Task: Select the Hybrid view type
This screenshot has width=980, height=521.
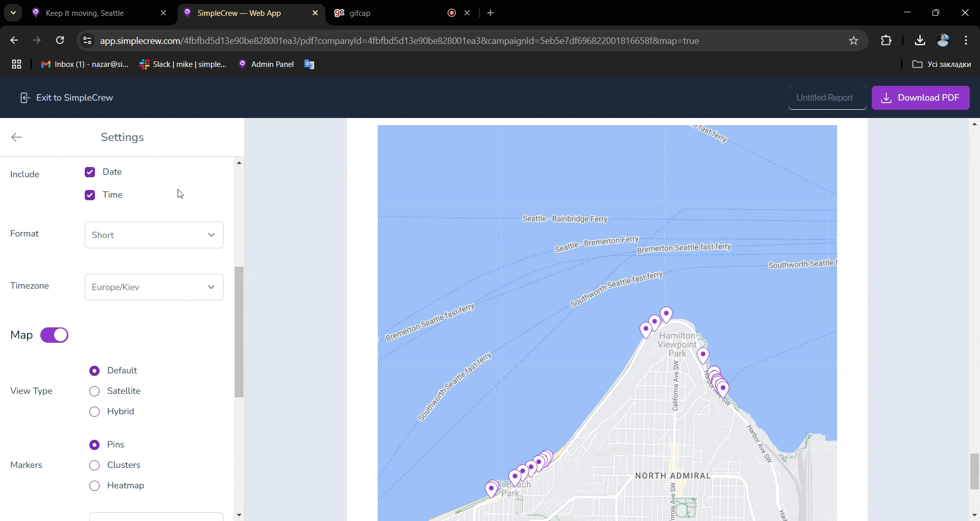Action: coord(94,412)
